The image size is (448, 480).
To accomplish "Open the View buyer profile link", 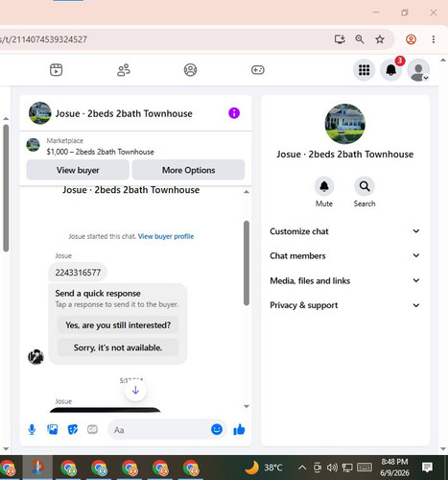I will point(166,236).
